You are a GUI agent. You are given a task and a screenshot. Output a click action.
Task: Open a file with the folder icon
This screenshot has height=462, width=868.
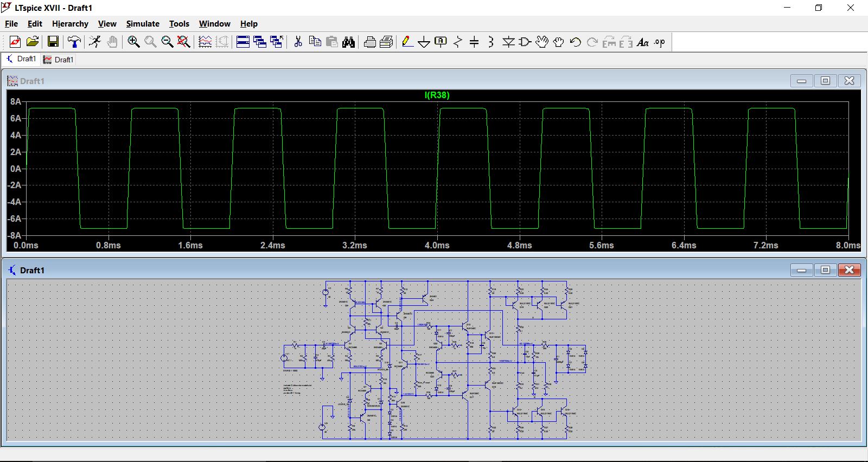point(33,42)
